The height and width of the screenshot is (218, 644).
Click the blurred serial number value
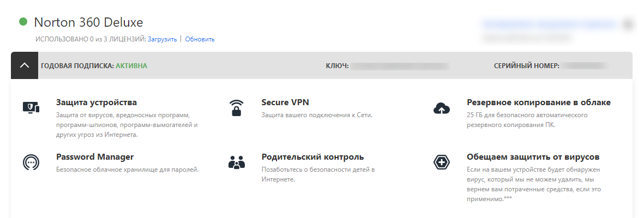coord(585,66)
